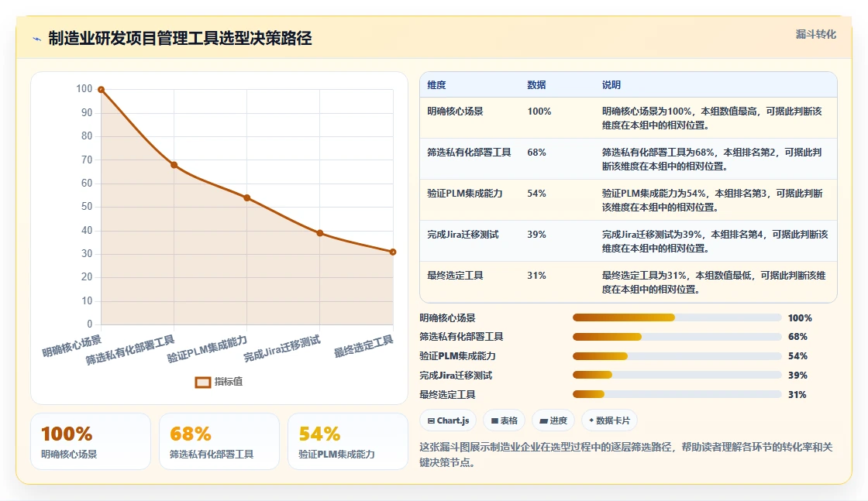868x501 pixels.
Task: Click the 最终选定工具 table row name
Action: pos(455,276)
